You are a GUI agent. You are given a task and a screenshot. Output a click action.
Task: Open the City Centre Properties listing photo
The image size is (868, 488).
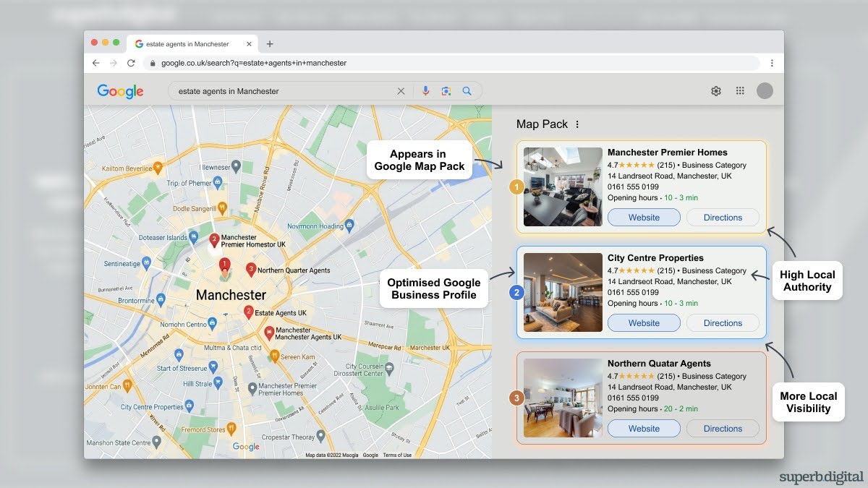click(x=563, y=292)
